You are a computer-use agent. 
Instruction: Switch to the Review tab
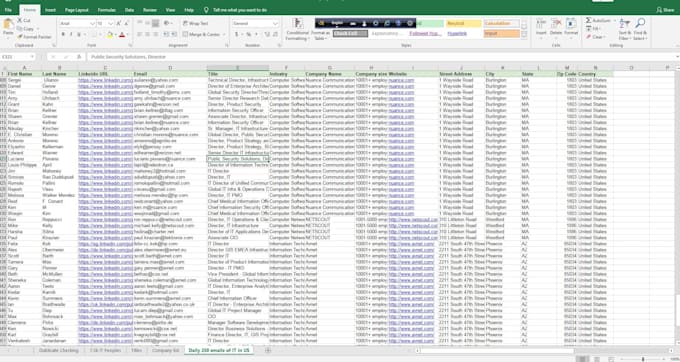point(150,10)
